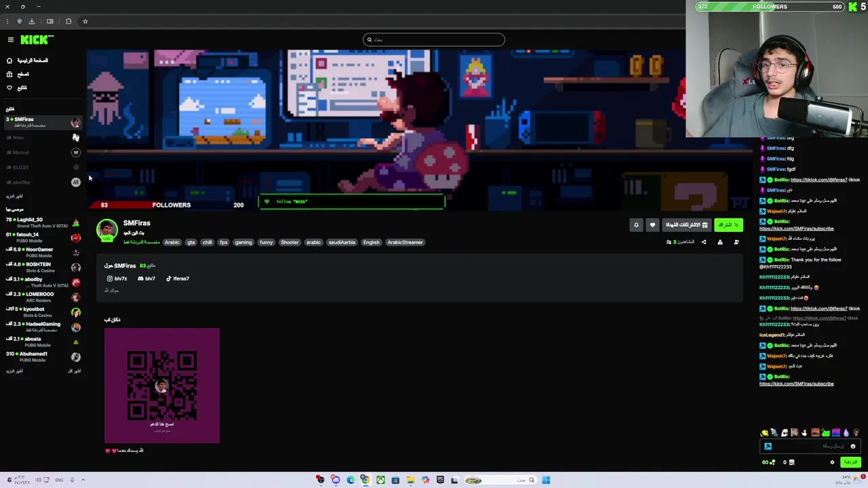Select the funny tag
The image size is (868, 488).
click(267, 242)
